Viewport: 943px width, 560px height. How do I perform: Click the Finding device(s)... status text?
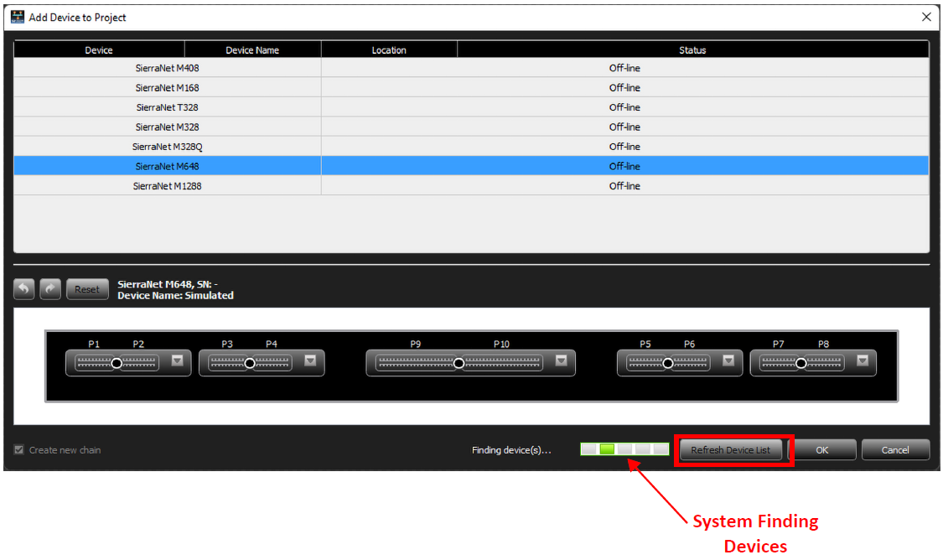coord(511,450)
